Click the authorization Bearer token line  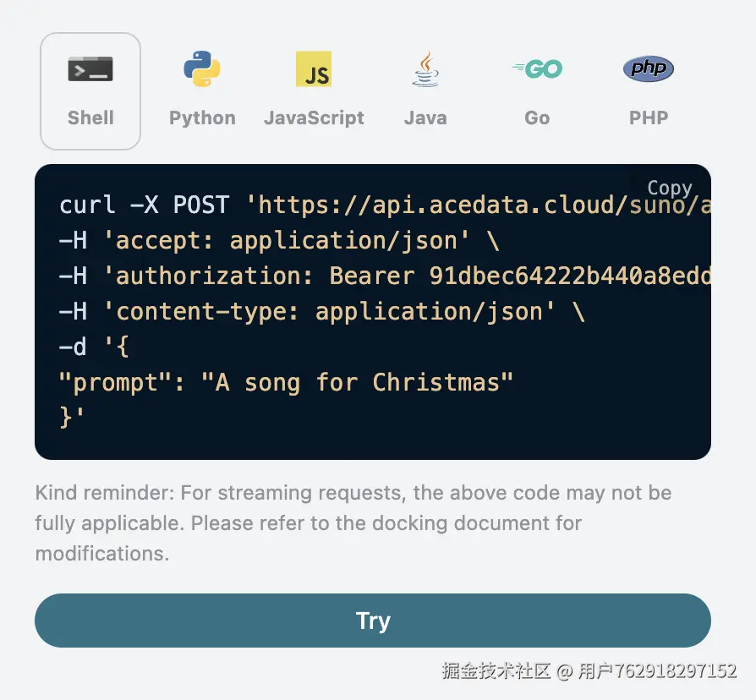coord(385,276)
